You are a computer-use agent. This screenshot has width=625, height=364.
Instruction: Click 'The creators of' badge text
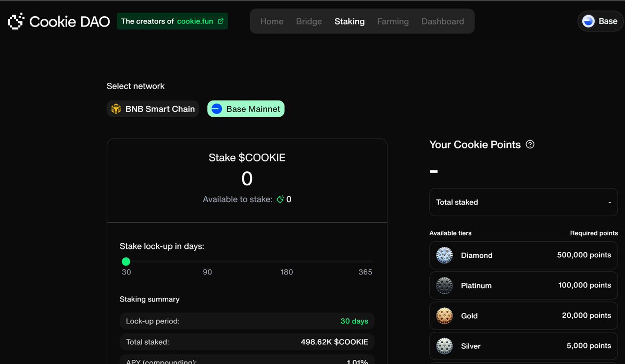click(x=147, y=21)
